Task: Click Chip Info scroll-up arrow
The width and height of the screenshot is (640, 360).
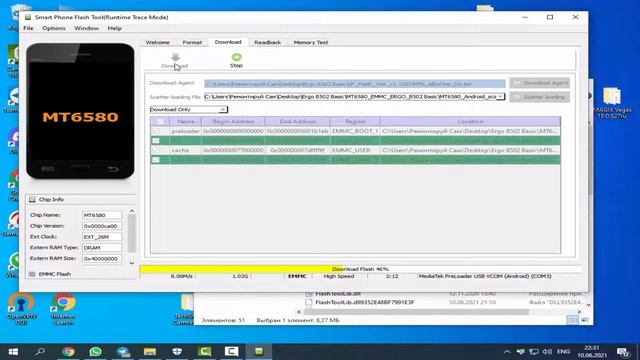Action: [x=132, y=211]
